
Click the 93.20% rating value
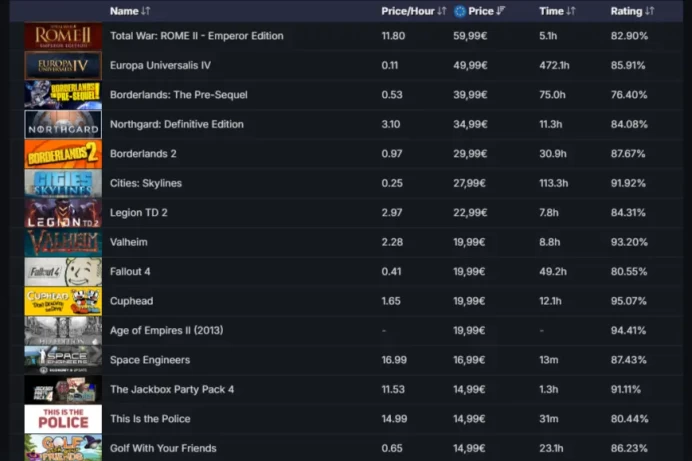click(x=629, y=242)
